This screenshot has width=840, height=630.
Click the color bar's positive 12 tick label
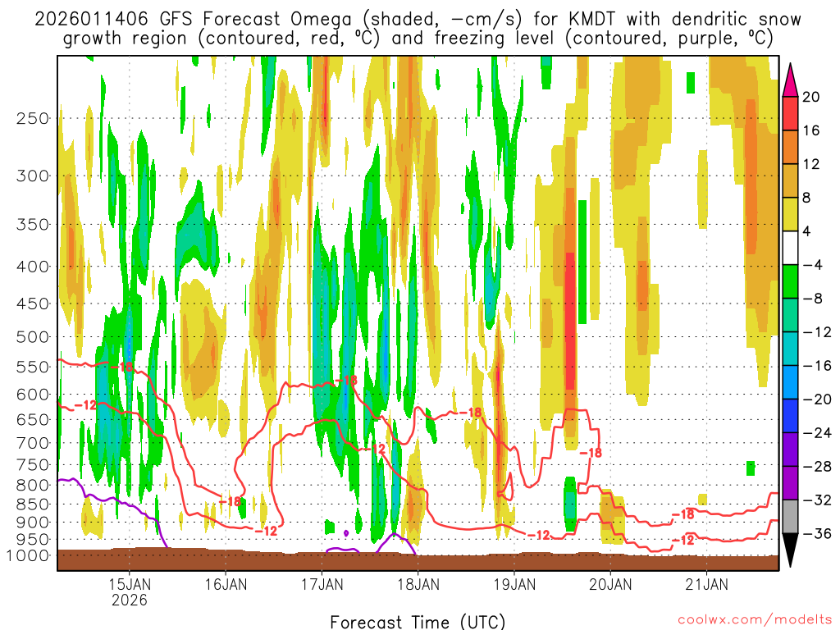pos(811,164)
